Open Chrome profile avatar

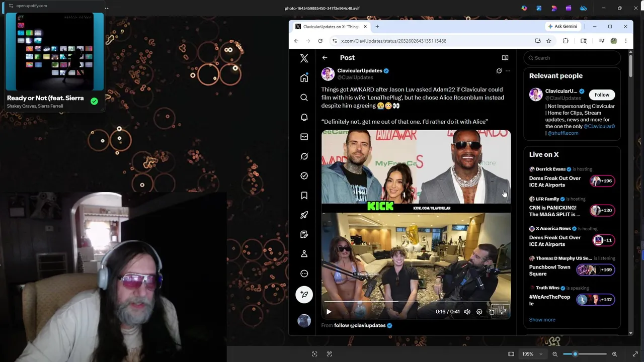pyautogui.click(x=613, y=41)
